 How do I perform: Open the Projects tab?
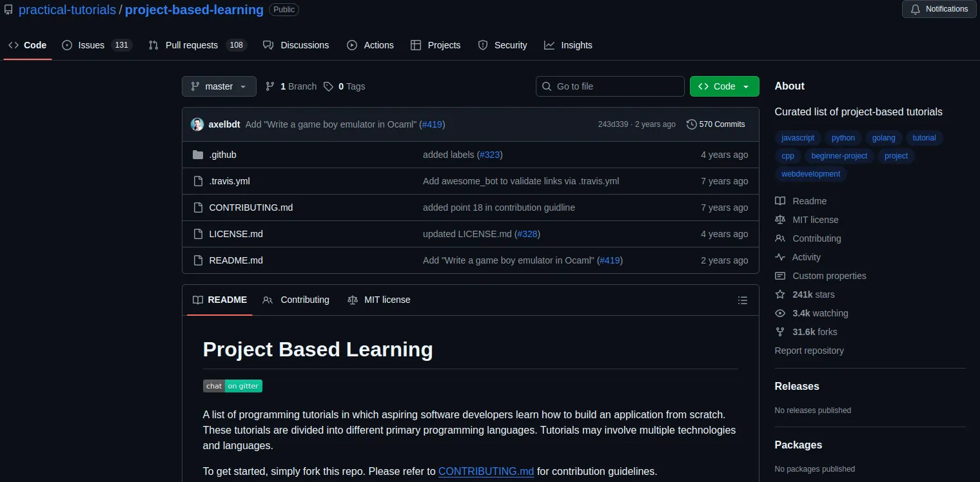[x=435, y=45]
